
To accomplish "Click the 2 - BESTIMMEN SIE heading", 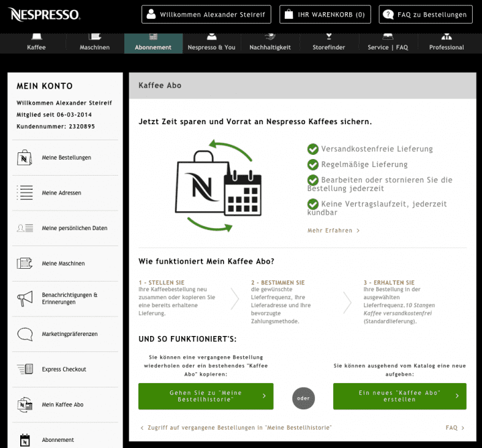I will coord(278,282).
